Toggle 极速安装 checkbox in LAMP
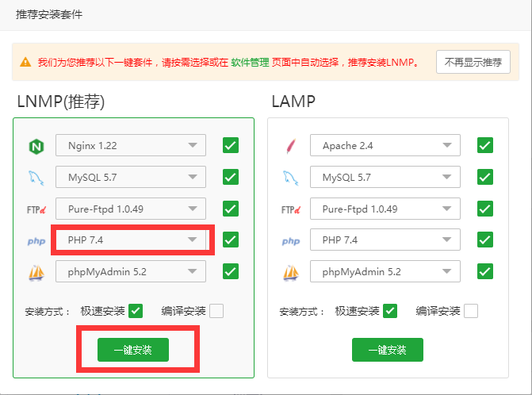This screenshot has height=395, width=532. (x=390, y=311)
